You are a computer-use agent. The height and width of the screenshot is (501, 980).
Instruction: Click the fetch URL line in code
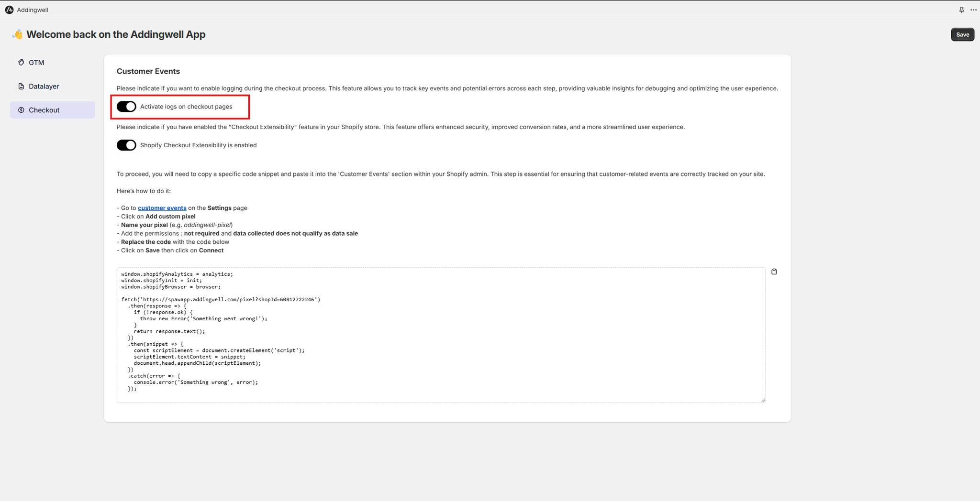click(221, 299)
